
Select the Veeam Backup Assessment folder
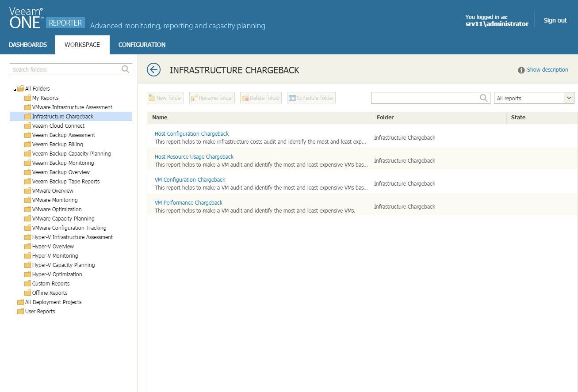pos(63,135)
